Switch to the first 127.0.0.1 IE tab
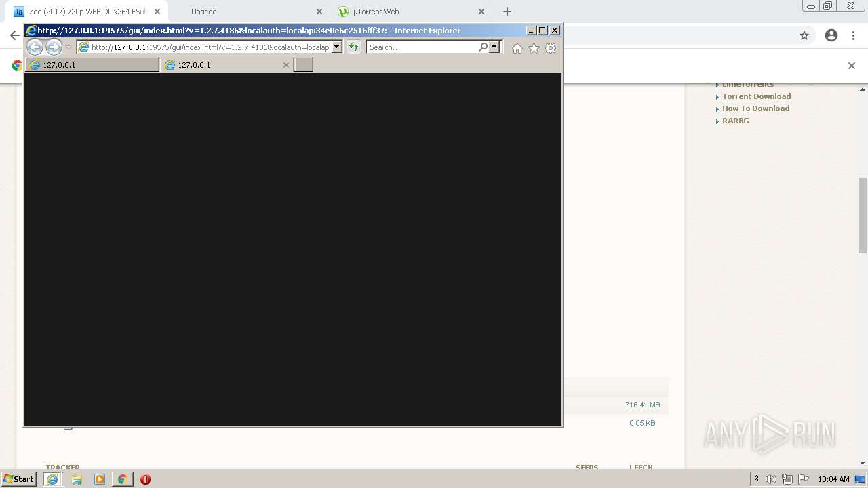The image size is (868, 488). click(92, 65)
